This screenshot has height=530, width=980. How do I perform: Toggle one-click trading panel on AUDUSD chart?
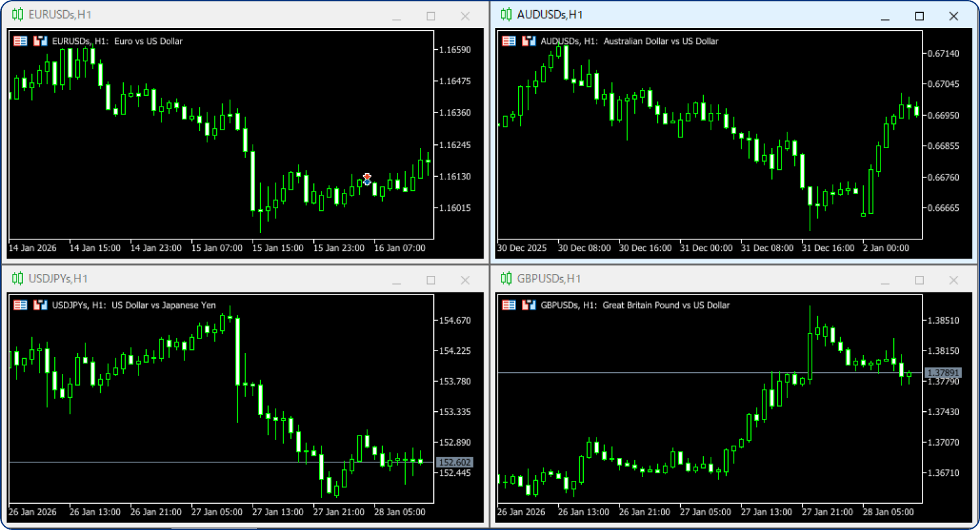point(509,41)
